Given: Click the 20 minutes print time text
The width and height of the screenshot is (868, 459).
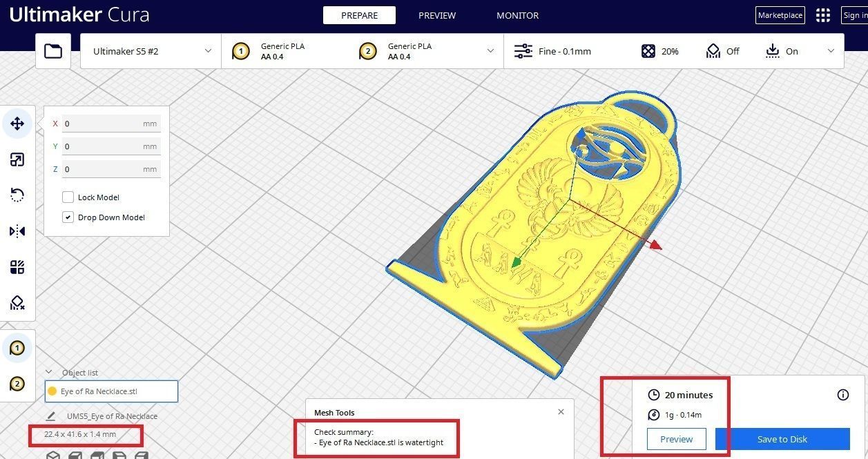Looking at the screenshot, I should click(x=688, y=395).
